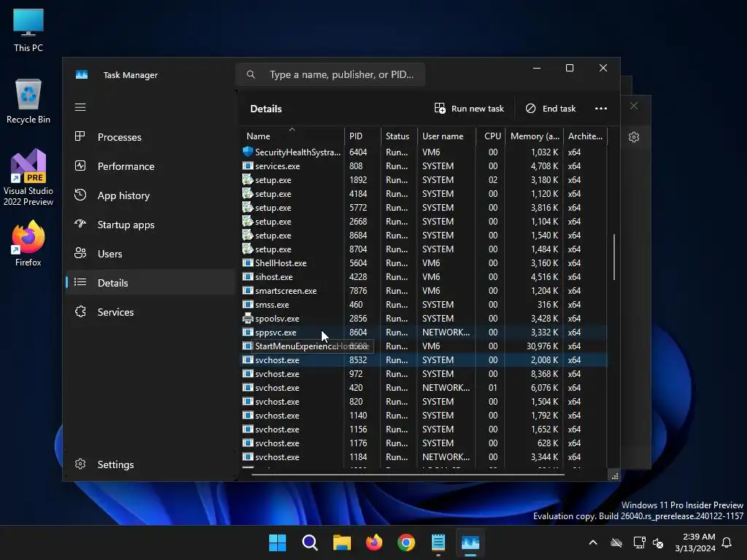This screenshot has height=560, width=747.
Task: Click the horizontal scrollbar of the details list
Action: (408, 474)
